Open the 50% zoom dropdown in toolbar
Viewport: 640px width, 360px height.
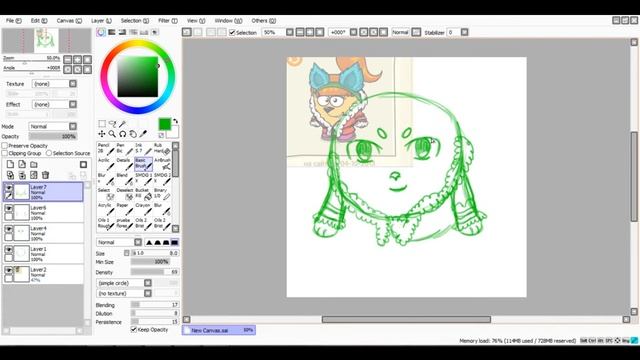(x=289, y=32)
